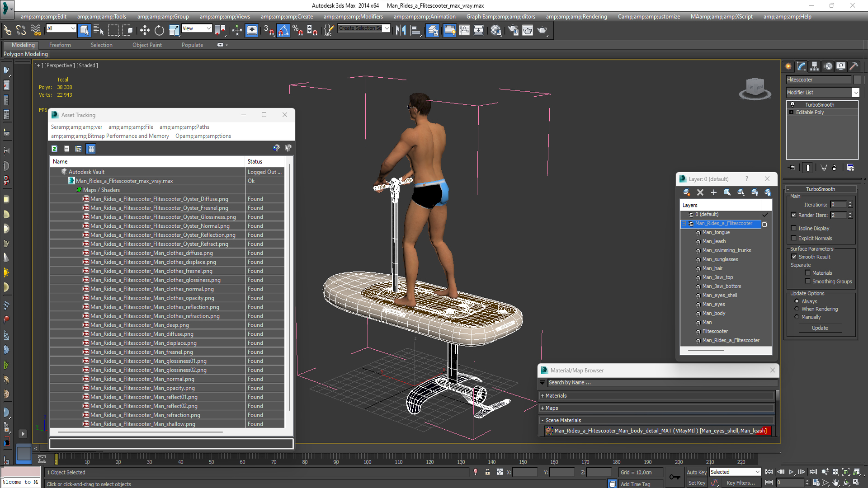The image size is (868, 488).
Task: Toggle Percent Snap icon
Action: tap(297, 30)
